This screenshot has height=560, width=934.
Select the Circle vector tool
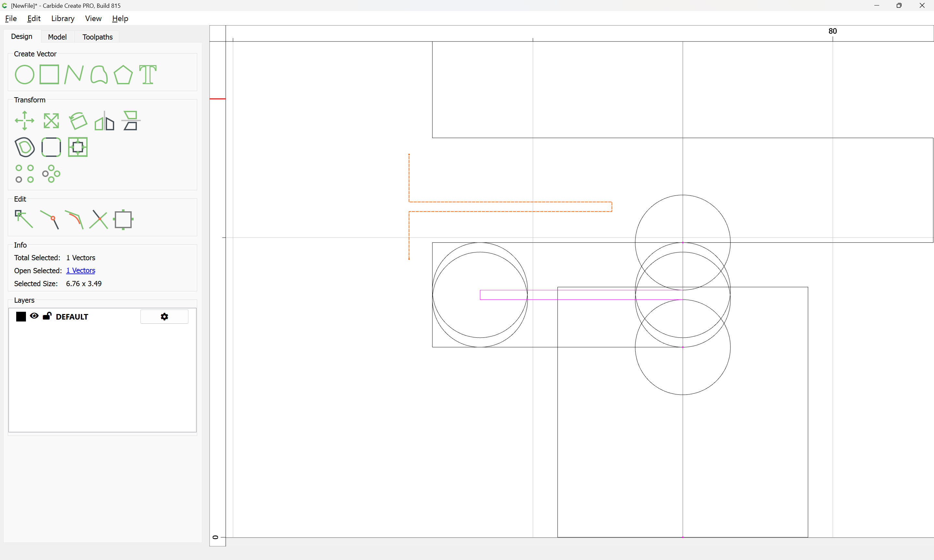coord(25,74)
